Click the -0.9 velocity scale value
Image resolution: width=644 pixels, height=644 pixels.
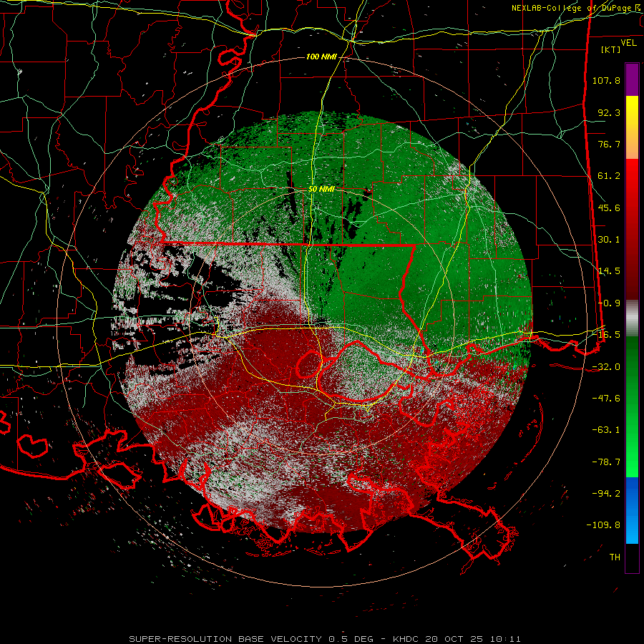pyautogui.click(x=609, y=303)
